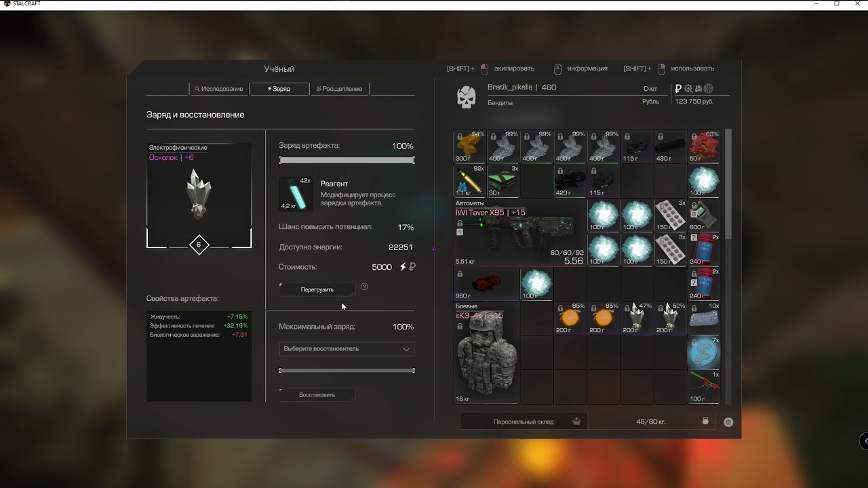868x488 pixels.
Task: Select the 600 г detector device
Action: 704,216
